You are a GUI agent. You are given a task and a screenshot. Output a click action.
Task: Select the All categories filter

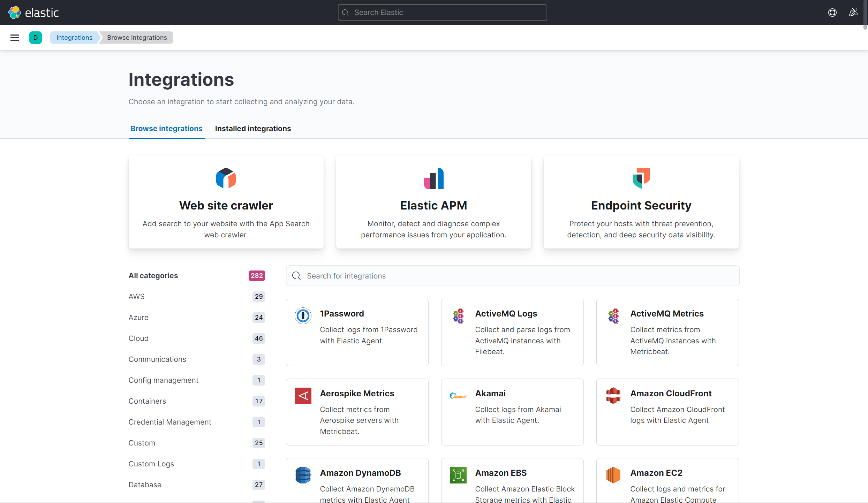(x=197, y=276)
